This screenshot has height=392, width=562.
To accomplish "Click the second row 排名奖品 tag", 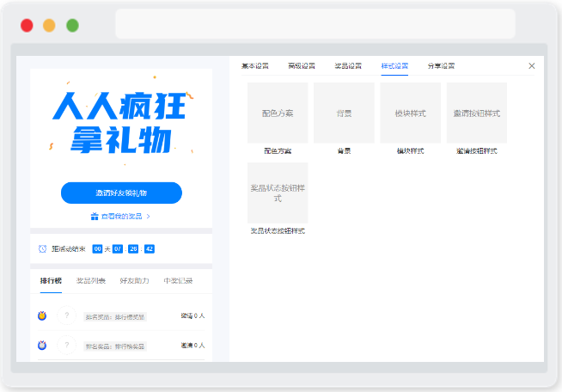I will coord(115,346).
